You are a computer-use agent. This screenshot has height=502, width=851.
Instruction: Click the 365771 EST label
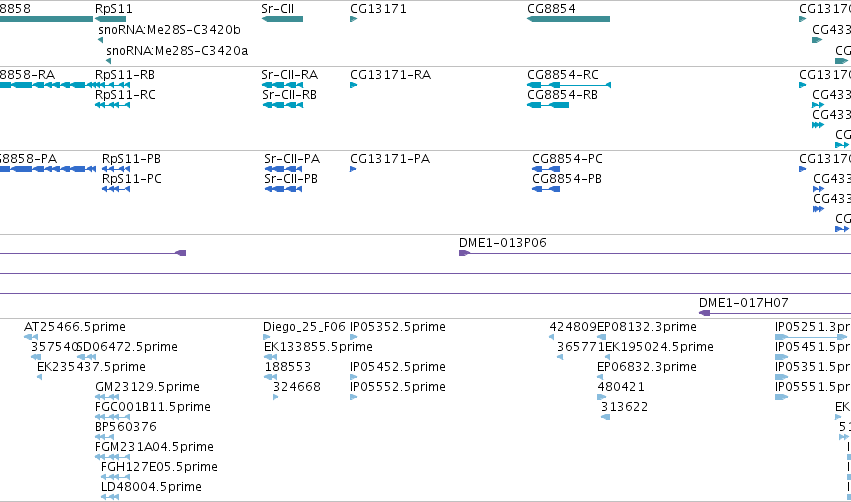(x=581, y=347)
